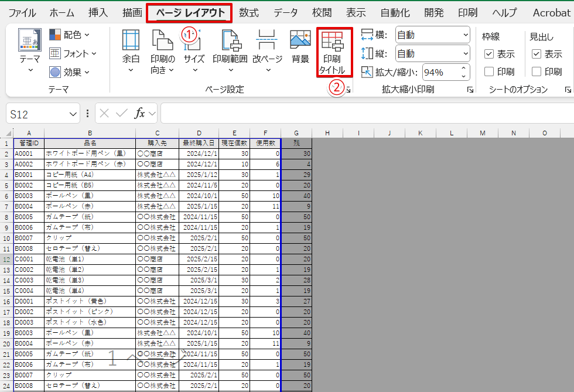Click the 印刷タイトル print titles icon

point(334,41)
